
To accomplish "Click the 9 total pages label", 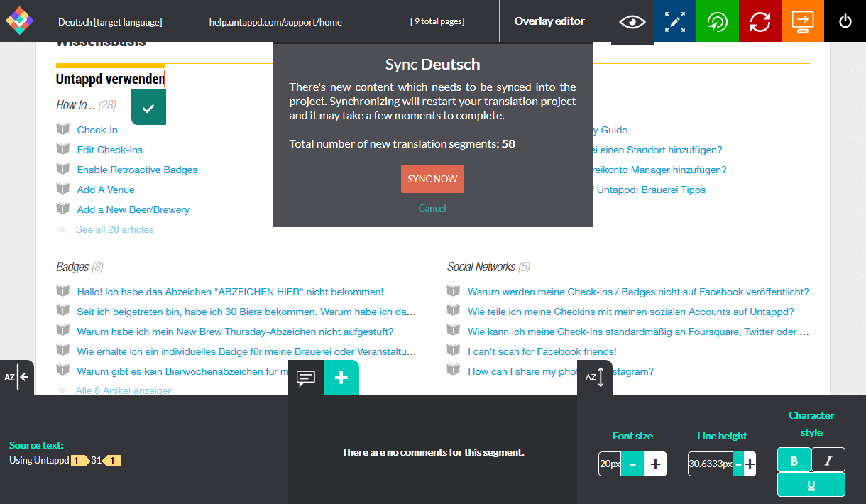I will (x=437, y=21).
